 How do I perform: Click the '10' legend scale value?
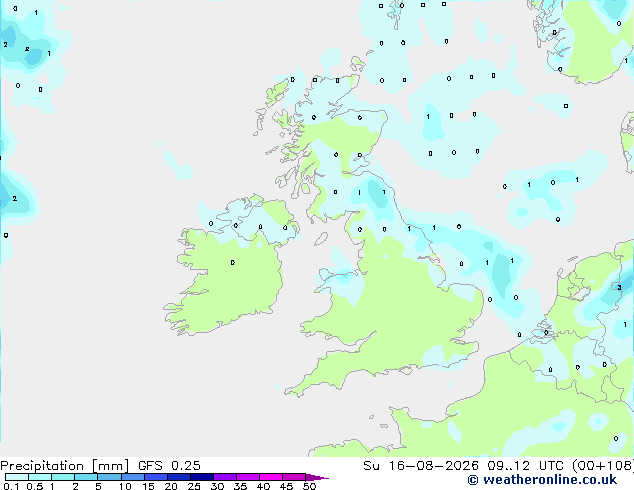125,486
